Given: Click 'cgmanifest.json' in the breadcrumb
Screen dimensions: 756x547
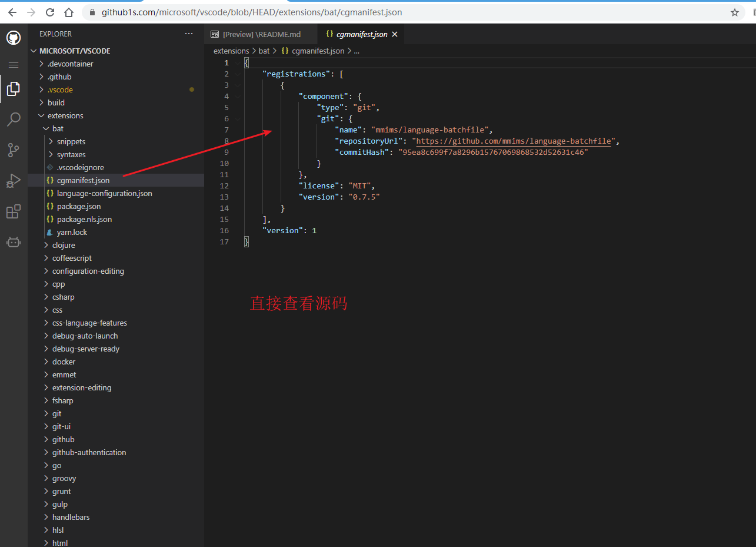Looking at the screenshot, I should [x=318, y=51].
